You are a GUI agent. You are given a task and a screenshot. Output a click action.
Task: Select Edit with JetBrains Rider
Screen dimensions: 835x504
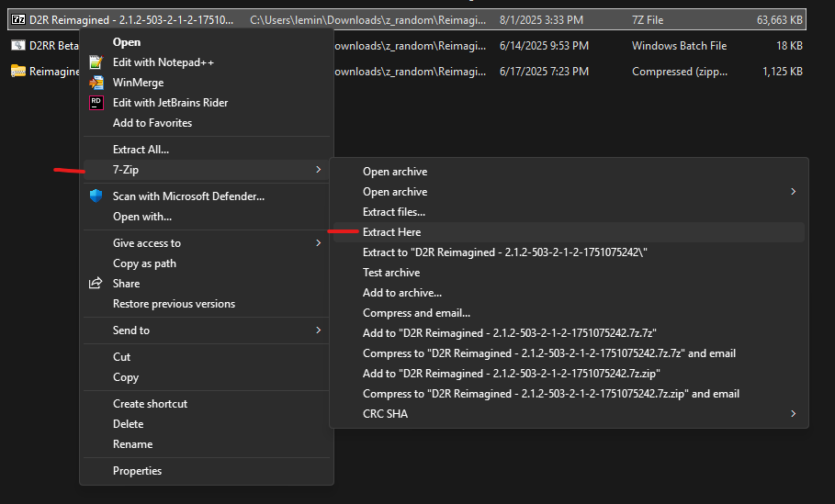(171, 103)
